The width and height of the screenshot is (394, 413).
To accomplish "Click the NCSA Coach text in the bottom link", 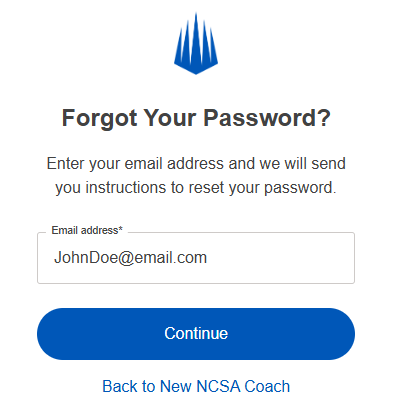I will tap(243, 386).
